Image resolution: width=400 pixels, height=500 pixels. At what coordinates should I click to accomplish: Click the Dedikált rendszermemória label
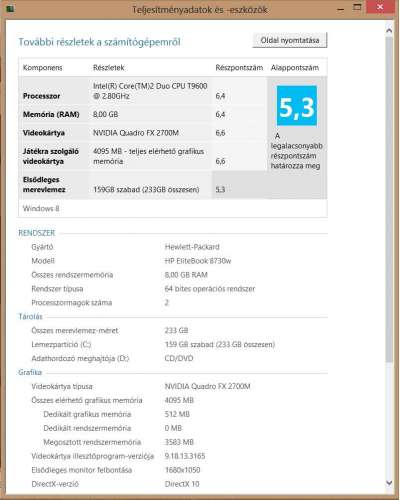[x=87, y=428]
